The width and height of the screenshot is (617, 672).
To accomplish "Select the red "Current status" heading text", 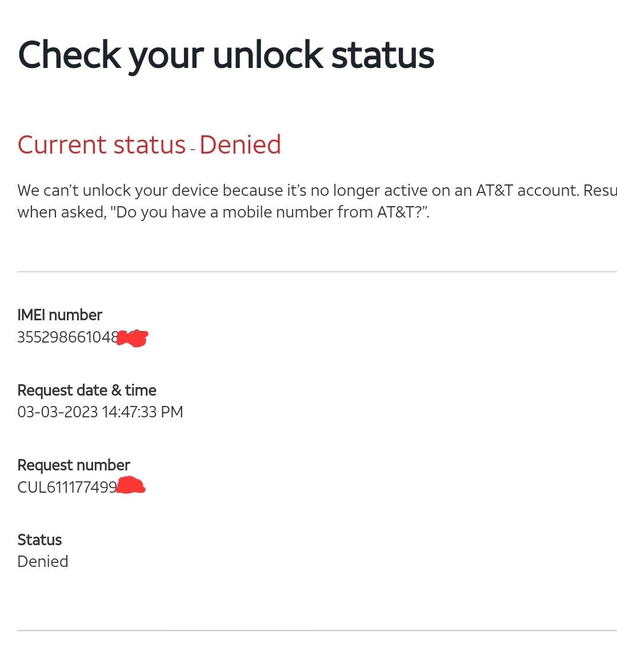I will [102, 145].
